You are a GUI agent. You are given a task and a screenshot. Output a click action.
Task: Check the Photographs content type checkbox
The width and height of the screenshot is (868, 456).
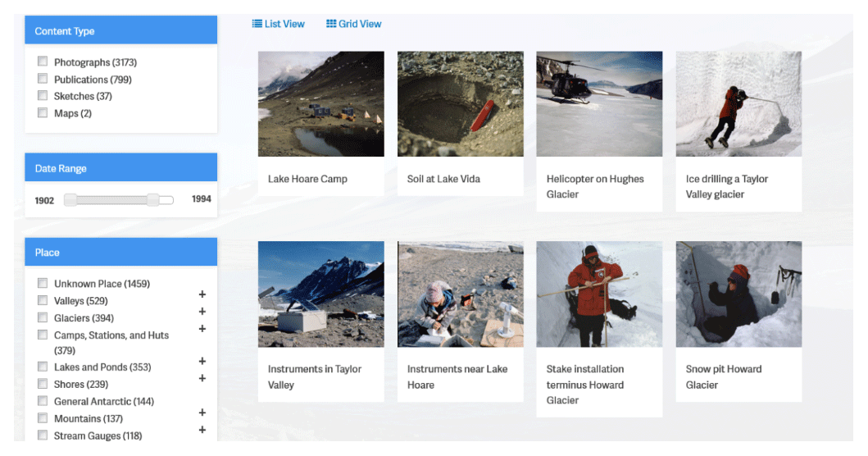43,62
